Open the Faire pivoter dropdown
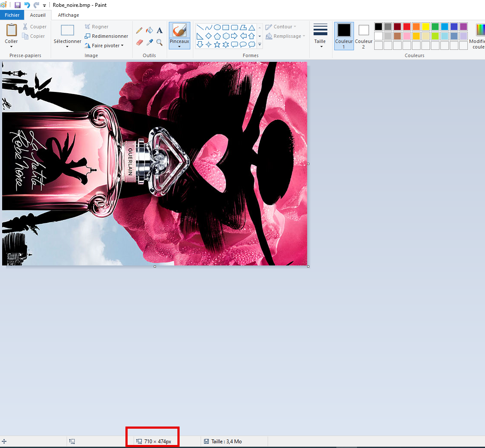This screenshot has width=485, height=448. [x=104, y=46]
